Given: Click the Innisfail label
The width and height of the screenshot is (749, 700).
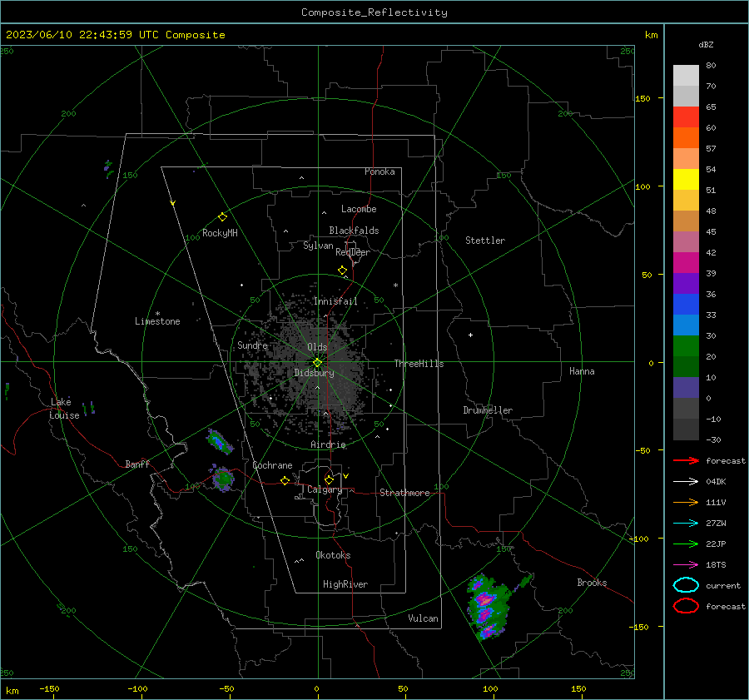Looking at the screenshot, I should 335,301.
